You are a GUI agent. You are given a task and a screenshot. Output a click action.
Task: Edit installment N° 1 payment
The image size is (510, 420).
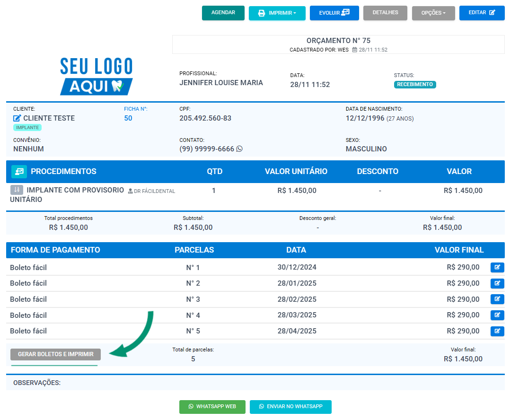(x=497, y=267)
